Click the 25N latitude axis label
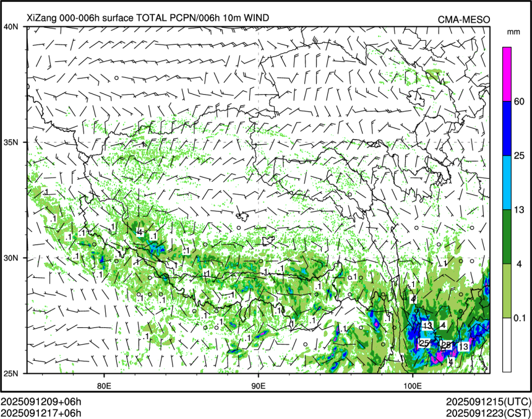The width and height of the screenshot is (532, 419). click(x=11, y=373)
